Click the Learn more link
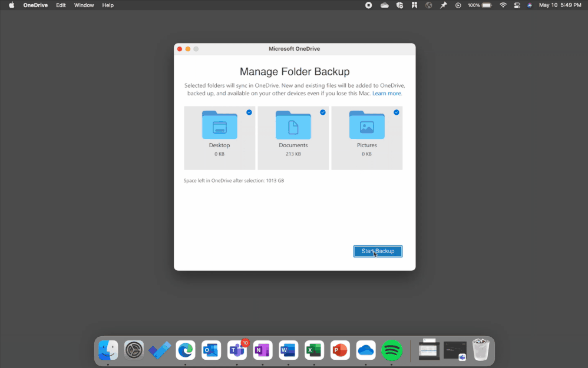This screenshot has height=368, width=588. (387, 93)
